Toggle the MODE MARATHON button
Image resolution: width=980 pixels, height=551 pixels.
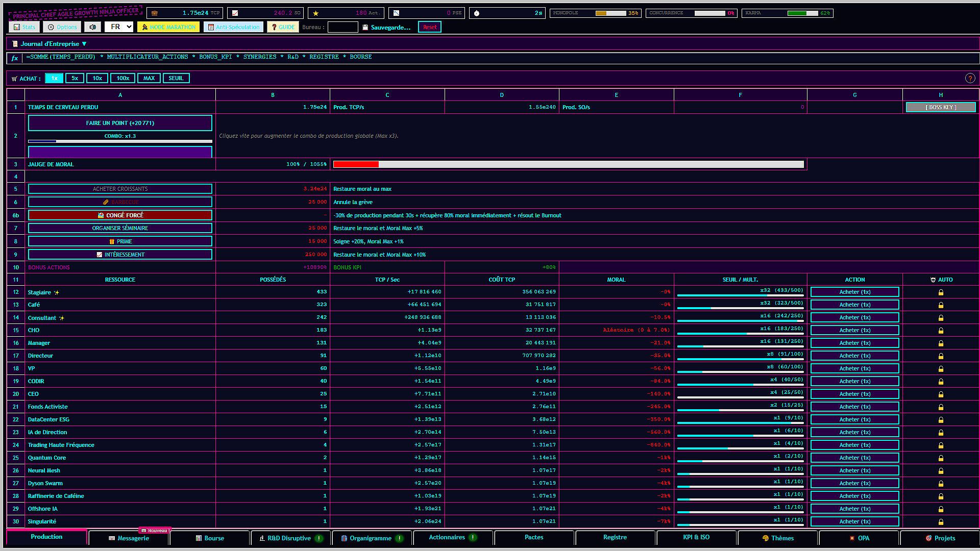[168, 27]
